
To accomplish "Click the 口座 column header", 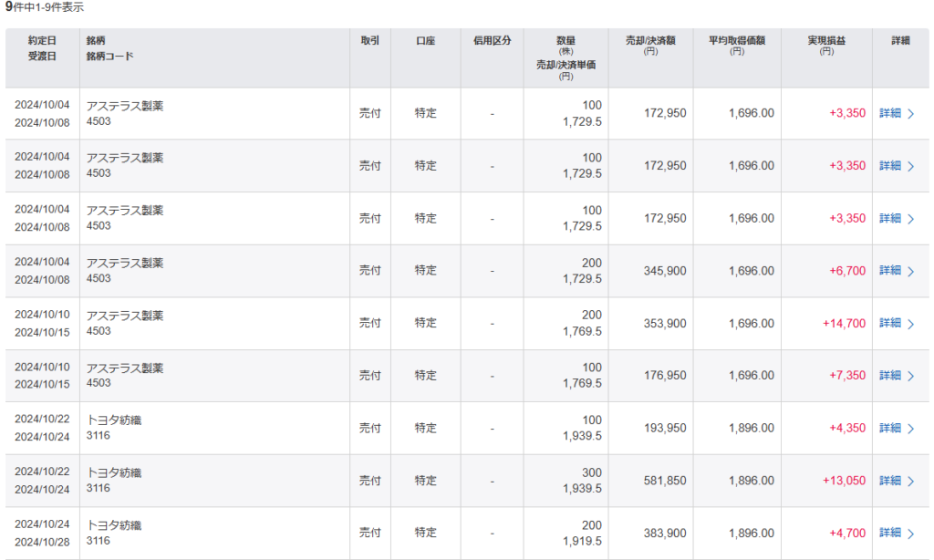I will point(425,40).
